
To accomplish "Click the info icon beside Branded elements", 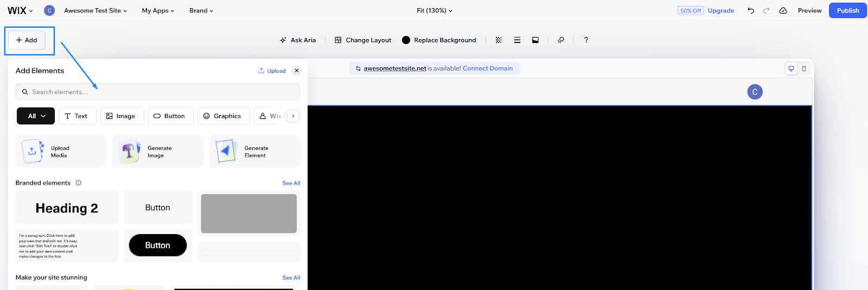I will point(79,183).
